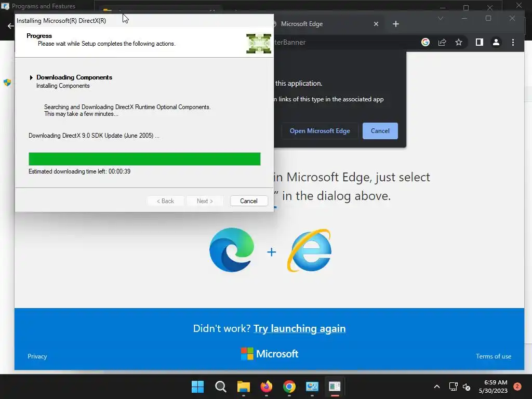Bookmark this page with the star icon
The width and height of the screenshot is (532, 399).
click(459, 42)
